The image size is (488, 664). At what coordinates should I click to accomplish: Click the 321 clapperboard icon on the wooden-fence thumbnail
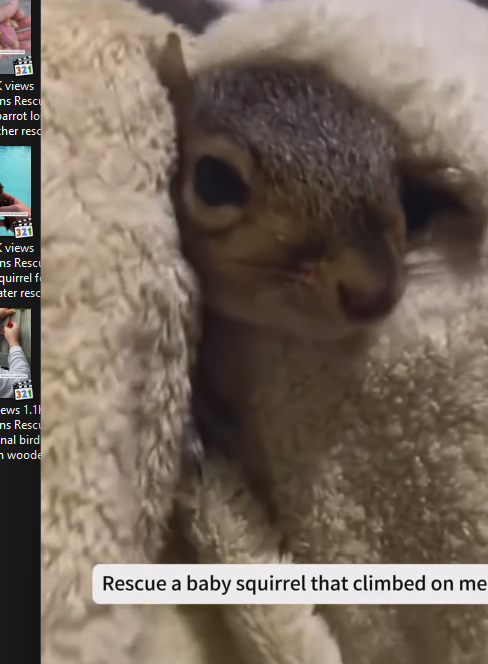coord(23,390)
